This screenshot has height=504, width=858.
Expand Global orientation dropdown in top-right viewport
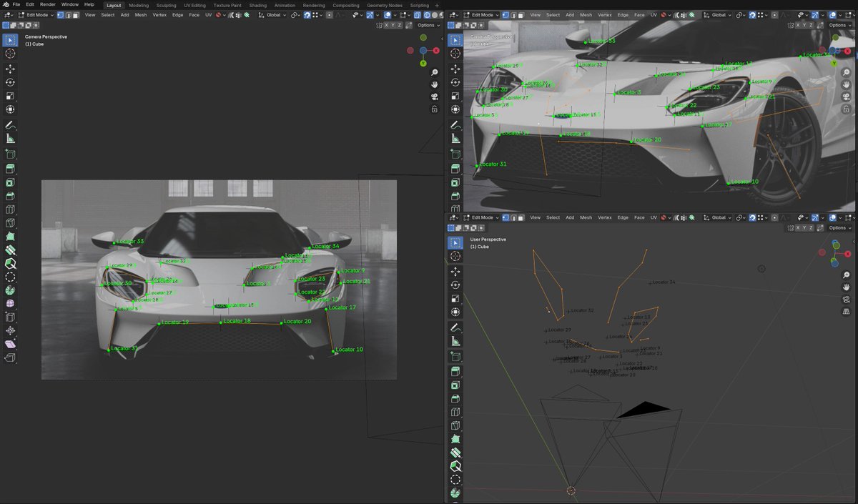pos(718,14)
